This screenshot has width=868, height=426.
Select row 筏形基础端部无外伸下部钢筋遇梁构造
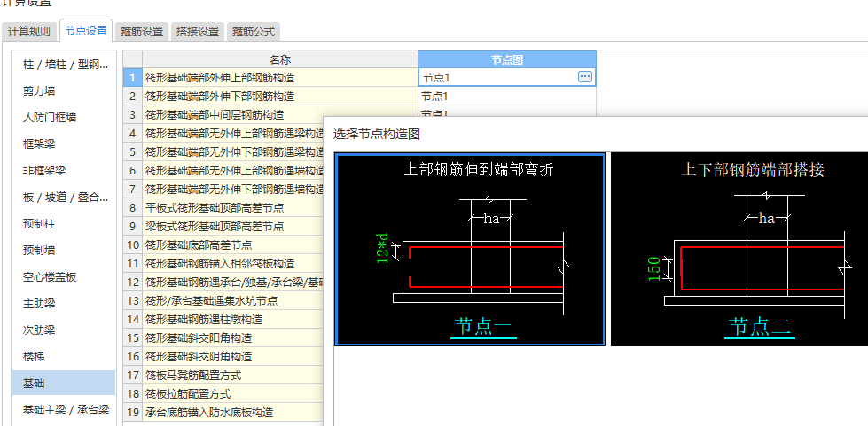point(233,151)
